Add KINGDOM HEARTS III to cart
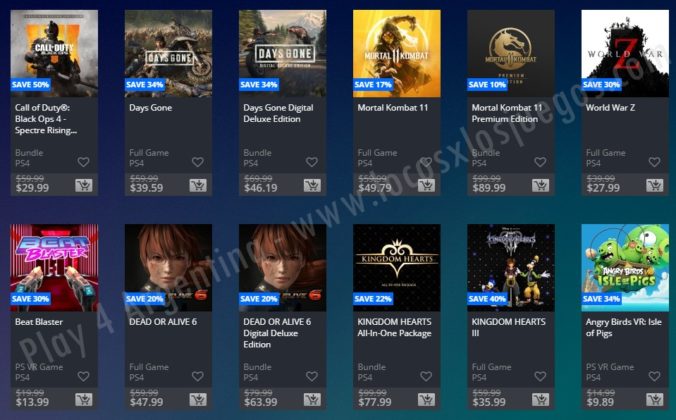The height and width of the screenshot is (420, 676). 540,400
